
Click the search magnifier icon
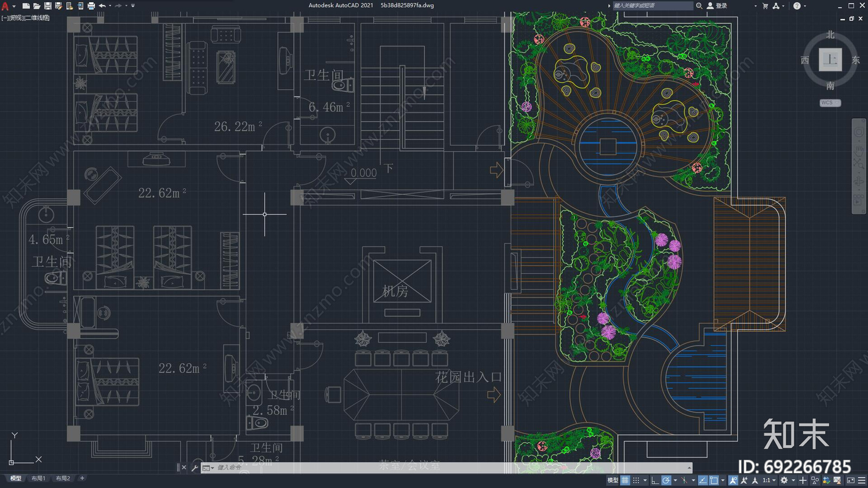click(699, 5)
